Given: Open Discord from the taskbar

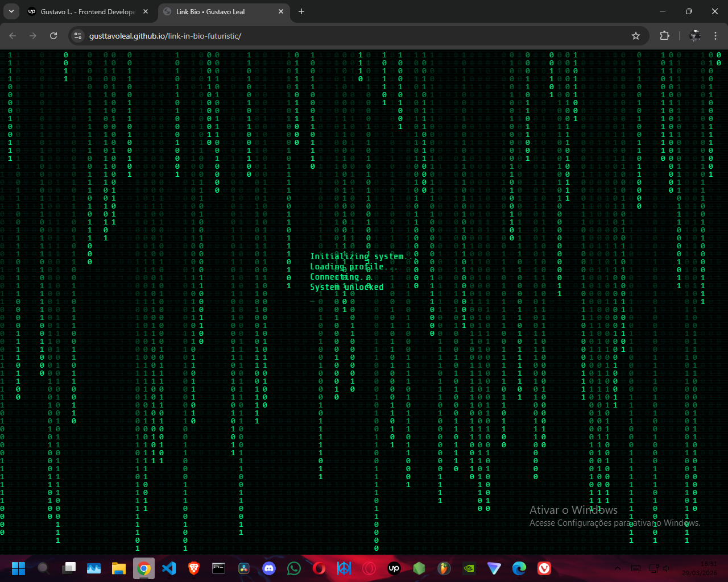Looking at the screenshot, I should [269, 568].
